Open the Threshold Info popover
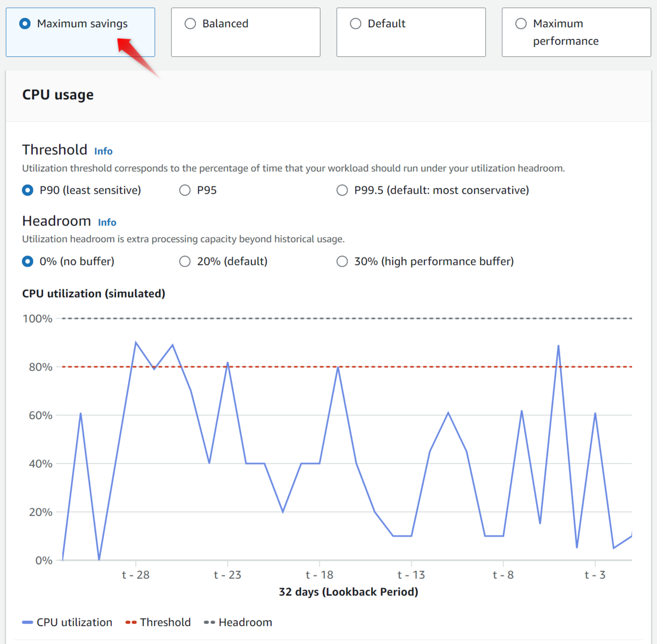This screenshot has height=644, width=657. tap(103, 151)
